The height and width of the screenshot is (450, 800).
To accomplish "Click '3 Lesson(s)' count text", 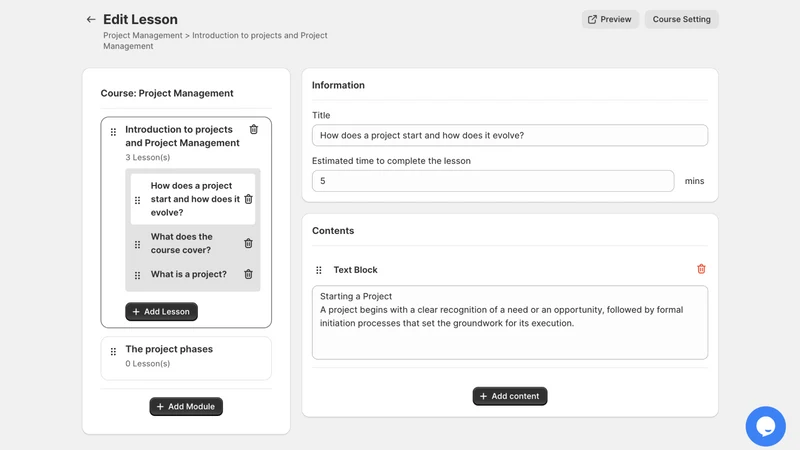I will [147, 158].
